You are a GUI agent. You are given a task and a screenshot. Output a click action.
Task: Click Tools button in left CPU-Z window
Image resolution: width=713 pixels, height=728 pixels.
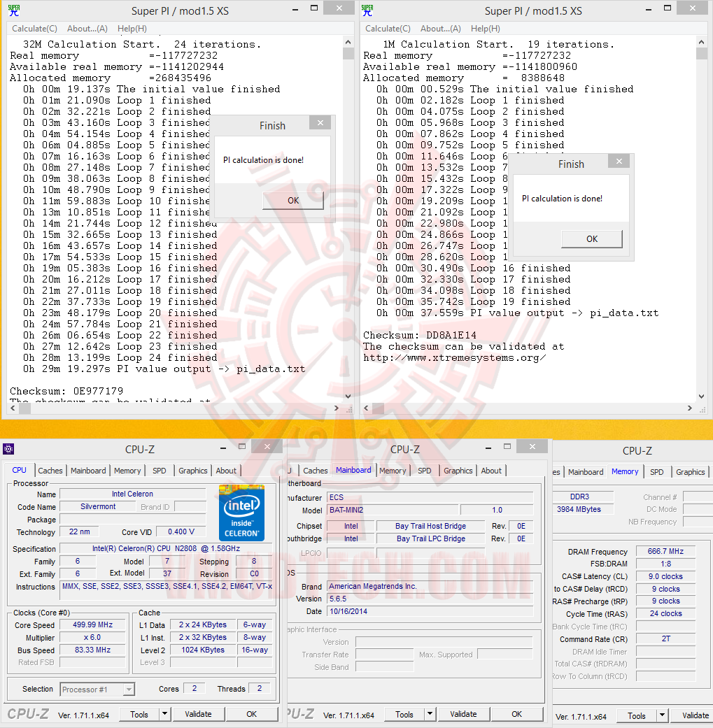click(139, 714)
